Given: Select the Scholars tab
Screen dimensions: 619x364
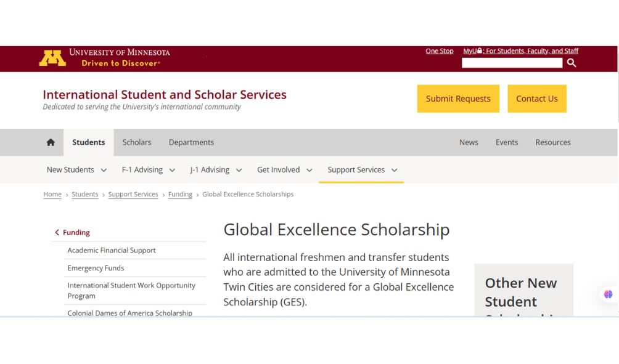Looking at the screenshot, I should pyautogui.click(x=137, y=142).
